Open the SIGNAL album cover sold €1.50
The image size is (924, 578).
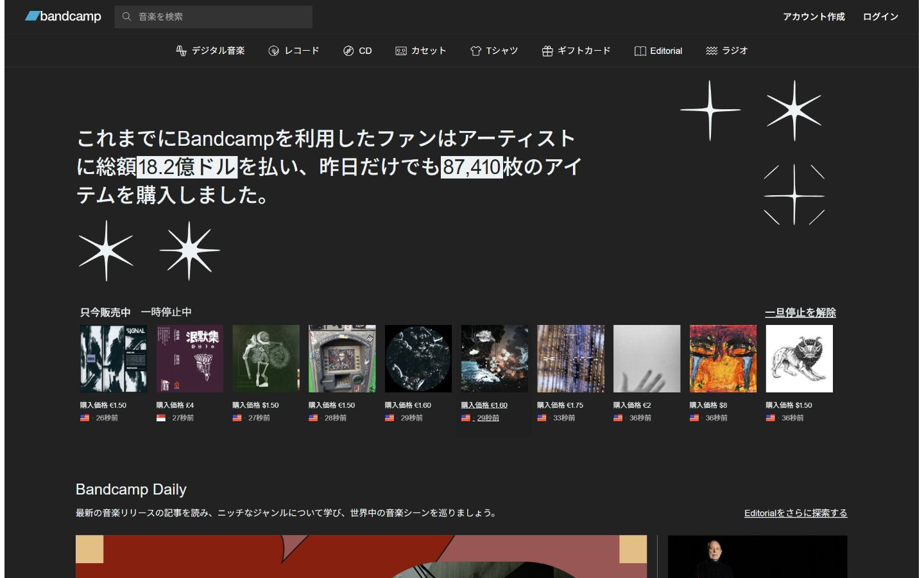pos(114,358)
